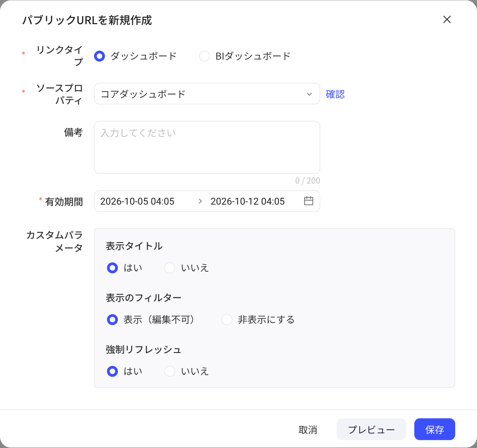Select 非表示にする for filter display
477x448 pixels.
coord(227,320)
